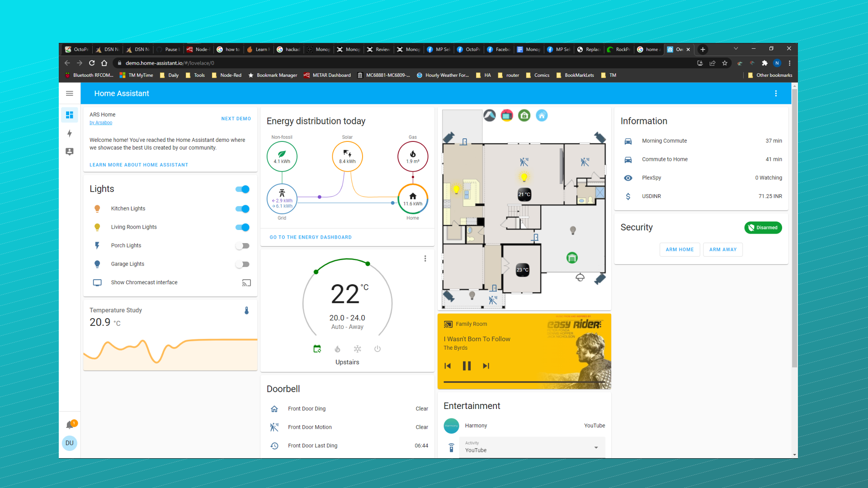Image resolution: width=868 pixels, height=488 pixels.
Task: Enable the Porch Lights toggle
Action: click(x=243, y=246)
